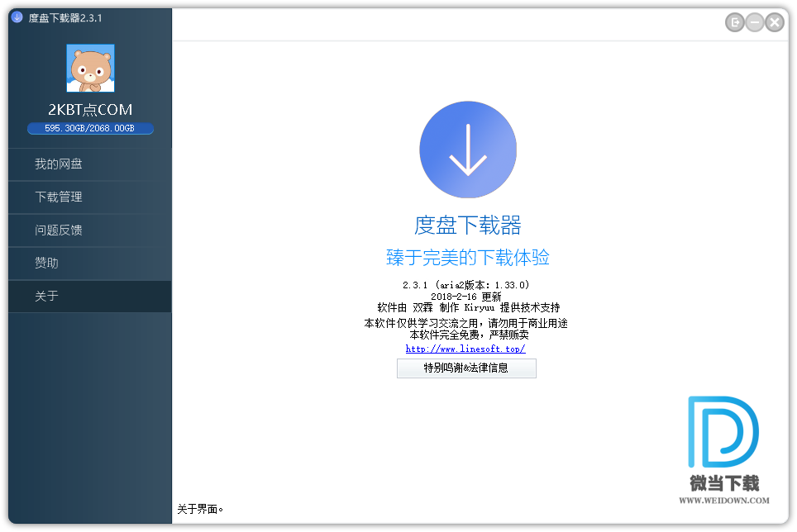The width and height of the screenshot is (797, 532).
Task: Click the storage usage bar 595.30GB/2068.00GB
Action: 90,129
